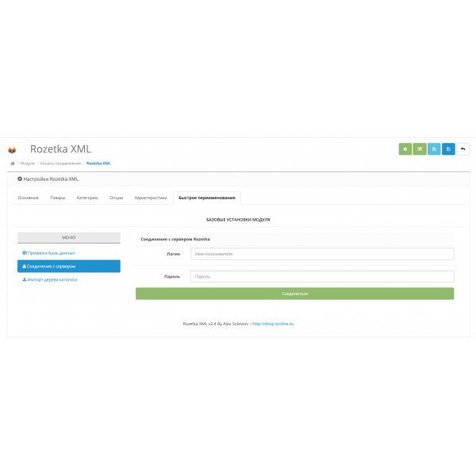Click the Соединение с сервером Rozetka heading
This screenshot has width=476, height=476.
(175, 240)
